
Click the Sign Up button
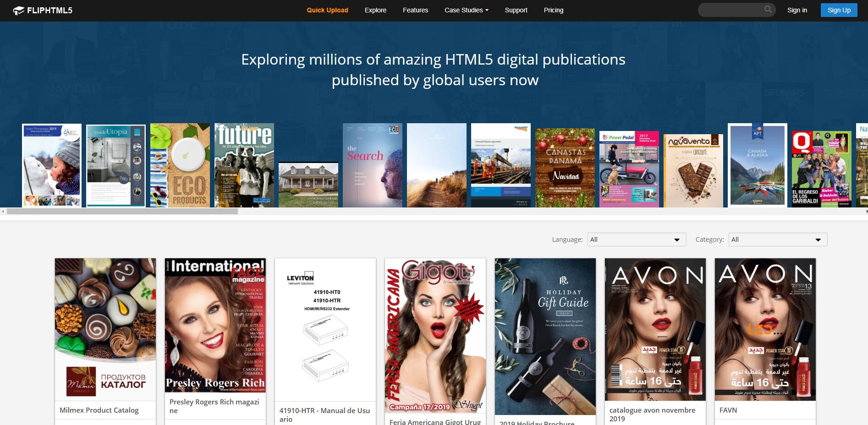click(x=839, y=10)
